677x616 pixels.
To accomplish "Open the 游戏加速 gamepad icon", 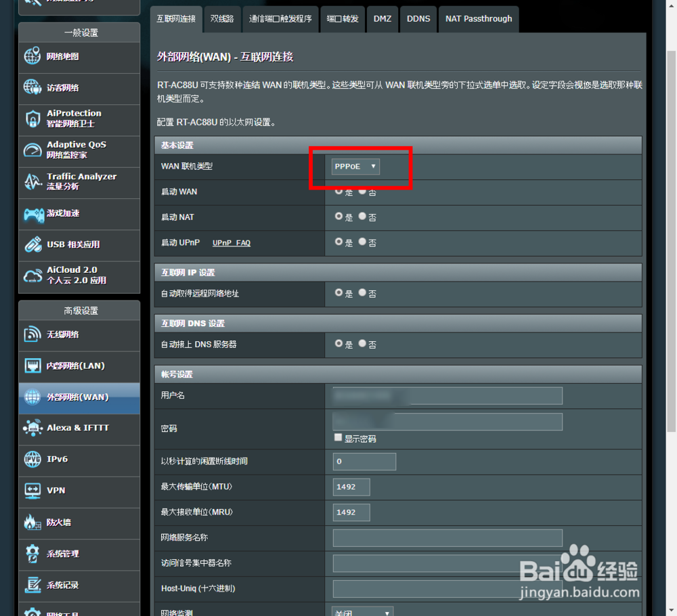I will [x=34, y=214].
